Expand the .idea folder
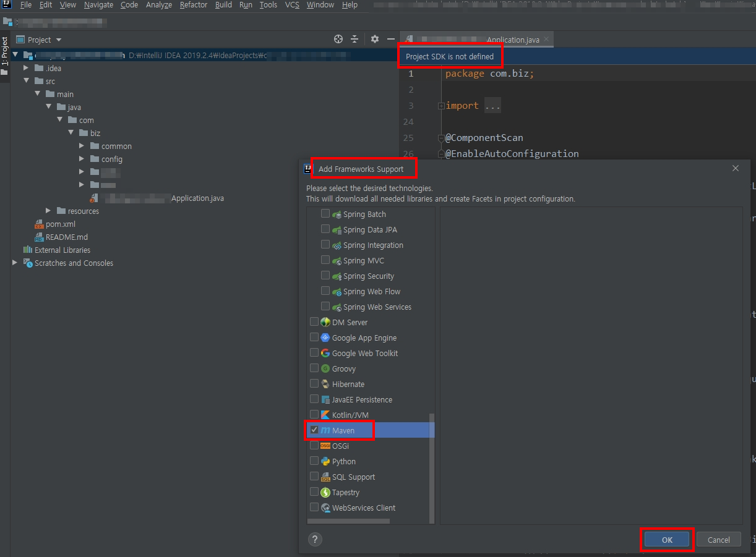 coord(26,68)
